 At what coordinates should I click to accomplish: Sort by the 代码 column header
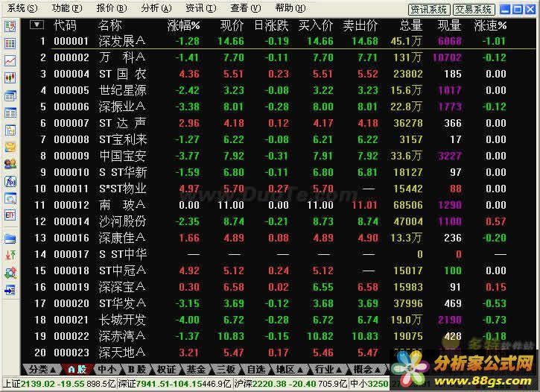pyautogui.click(x=65, y=25)
